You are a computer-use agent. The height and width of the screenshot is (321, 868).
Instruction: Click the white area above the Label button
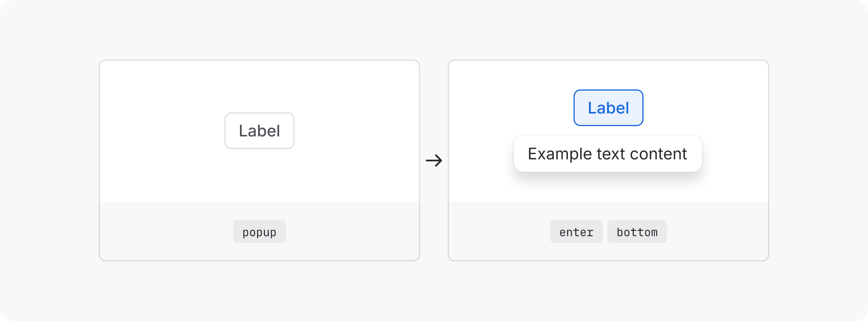pyautogui.click(x=259, y=84)
